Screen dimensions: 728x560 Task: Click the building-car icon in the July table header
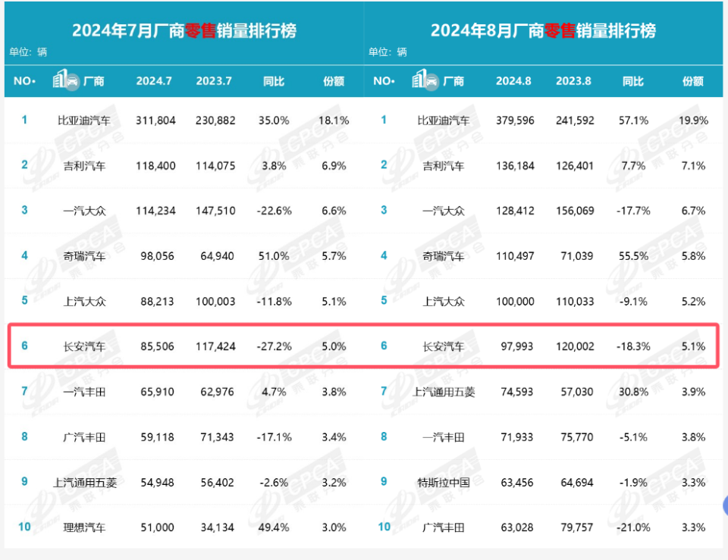click(x=66, y=80)
